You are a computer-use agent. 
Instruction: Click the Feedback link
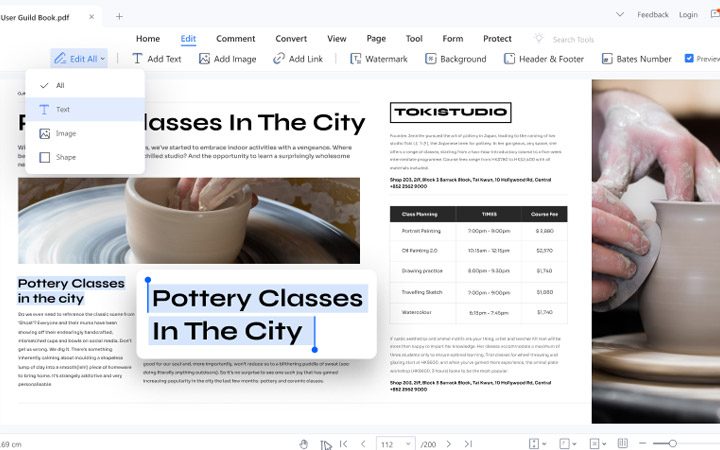[652, 15]
